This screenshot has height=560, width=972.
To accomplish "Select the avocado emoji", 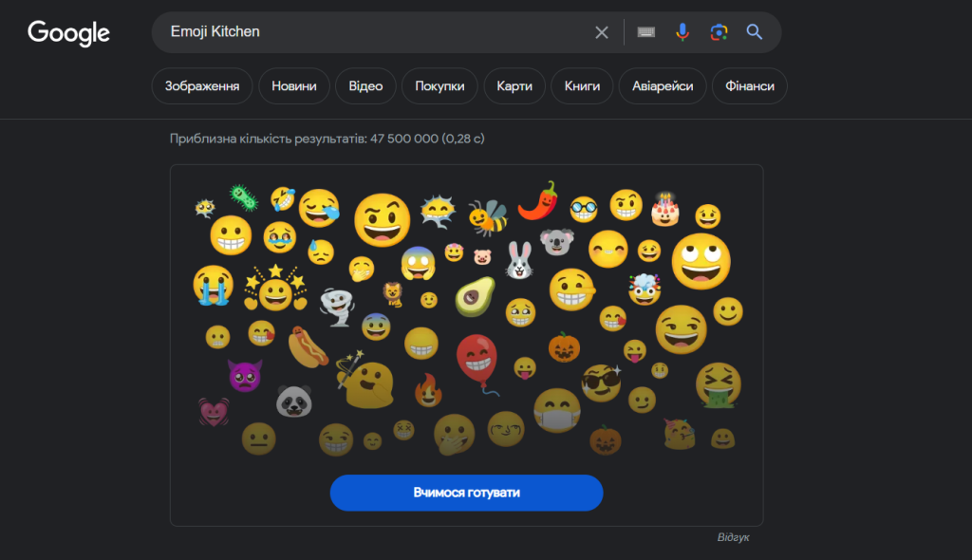I will [475, 297].
